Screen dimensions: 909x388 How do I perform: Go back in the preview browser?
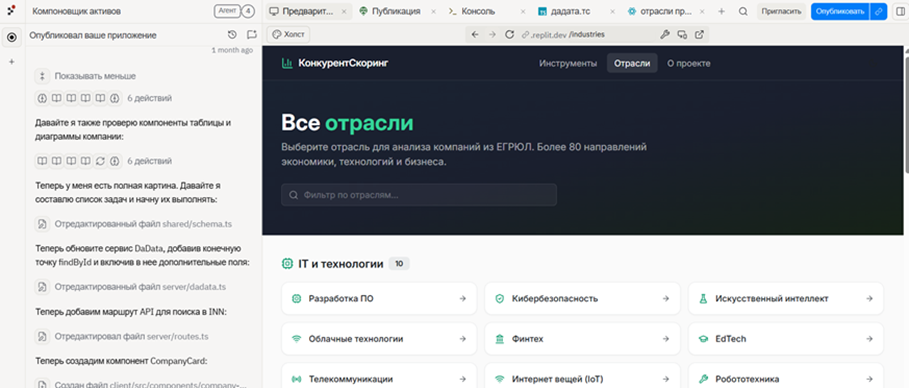point(475,34)
